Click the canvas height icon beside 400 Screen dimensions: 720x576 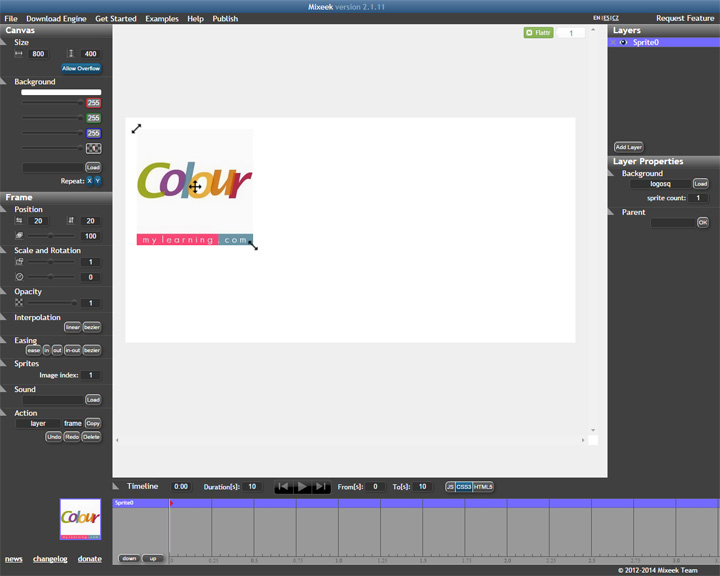tap(71, 53)
